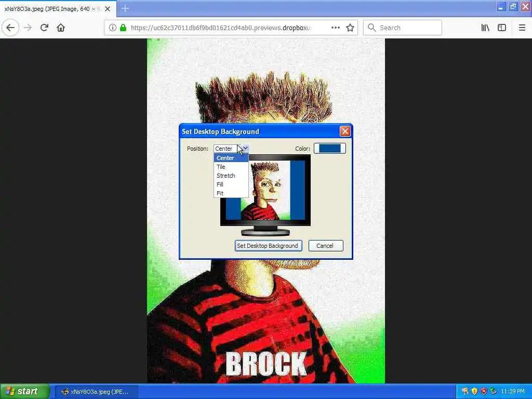
Task: Open page actions three-dot menu
Action: click(335, 28)
